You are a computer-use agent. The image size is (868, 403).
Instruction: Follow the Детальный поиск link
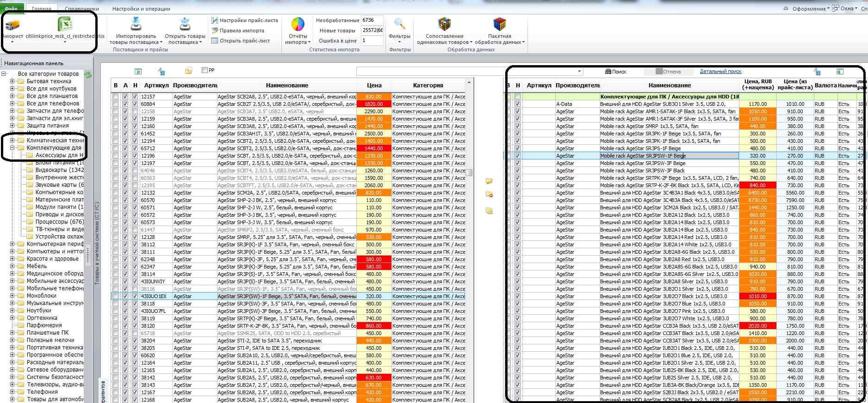[720, 71]
